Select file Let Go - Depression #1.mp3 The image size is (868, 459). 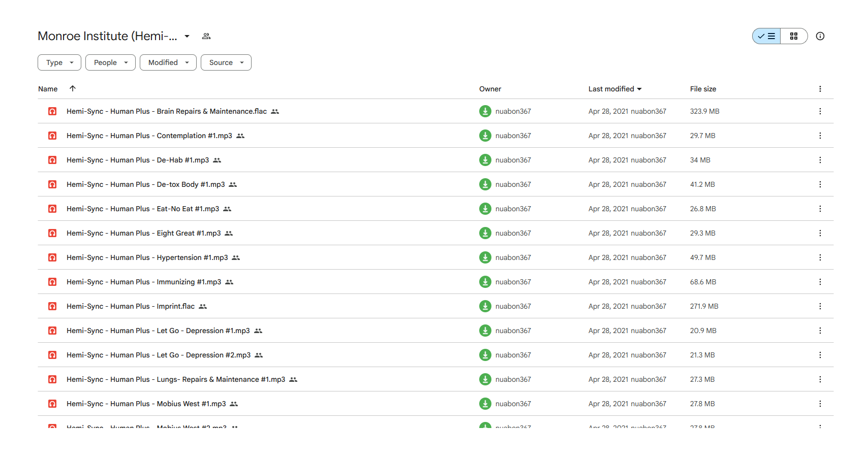click(x=436, y=331)
